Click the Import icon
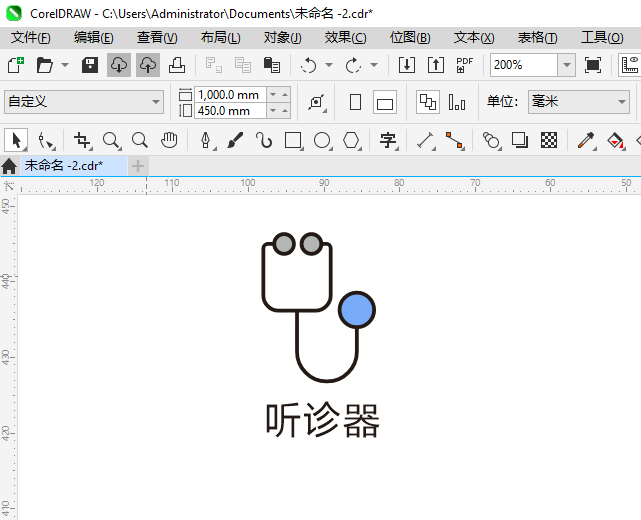 coord(407,65)
